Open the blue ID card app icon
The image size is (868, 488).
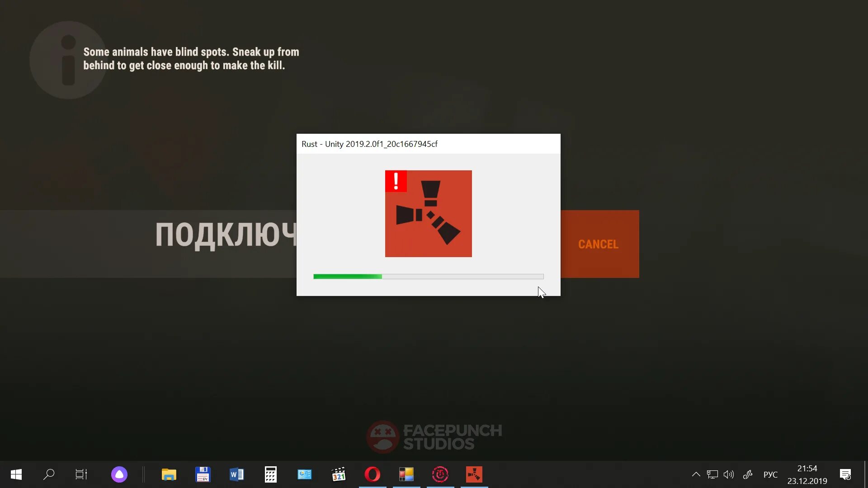click(304, 474)
